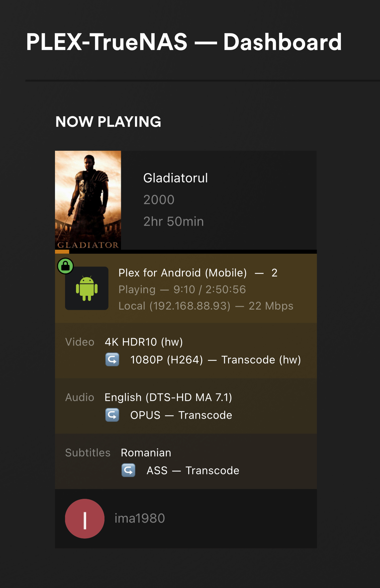Click the NOW PLAYING section heading
The height and width of the screenshot is (588, 380).
pos(108,122)
